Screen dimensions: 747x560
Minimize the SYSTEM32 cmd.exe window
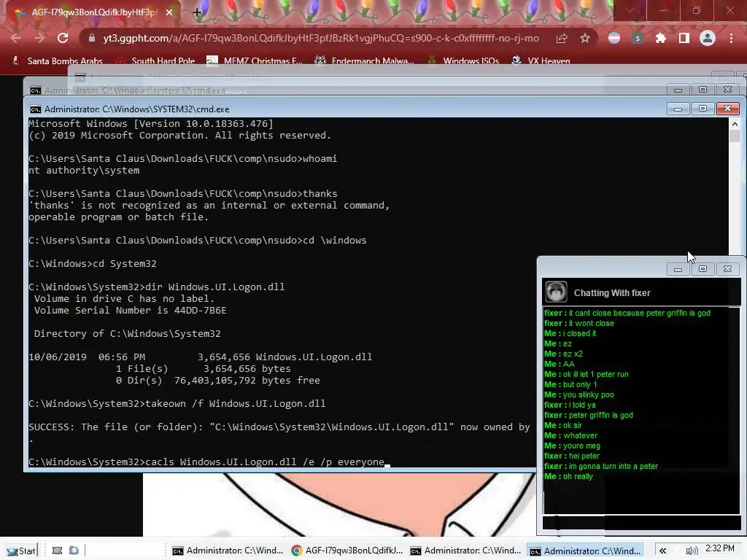678,109
